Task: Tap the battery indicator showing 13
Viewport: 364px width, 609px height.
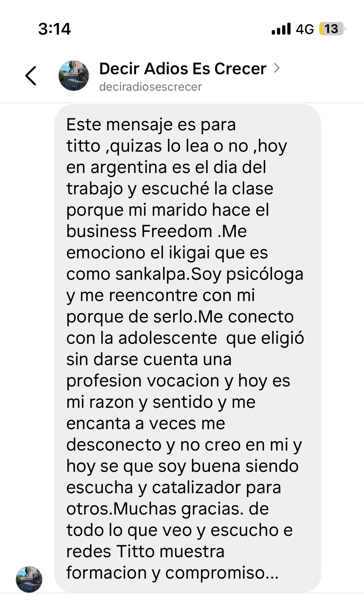Action: point(332,29)
